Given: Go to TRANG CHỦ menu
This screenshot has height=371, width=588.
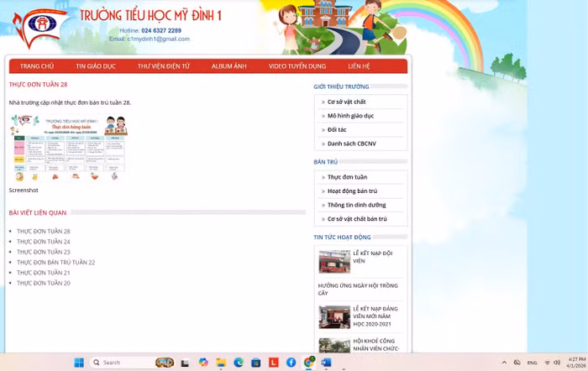Looking at the screenshot, I should pyautogui.click(x=37, y=66).
